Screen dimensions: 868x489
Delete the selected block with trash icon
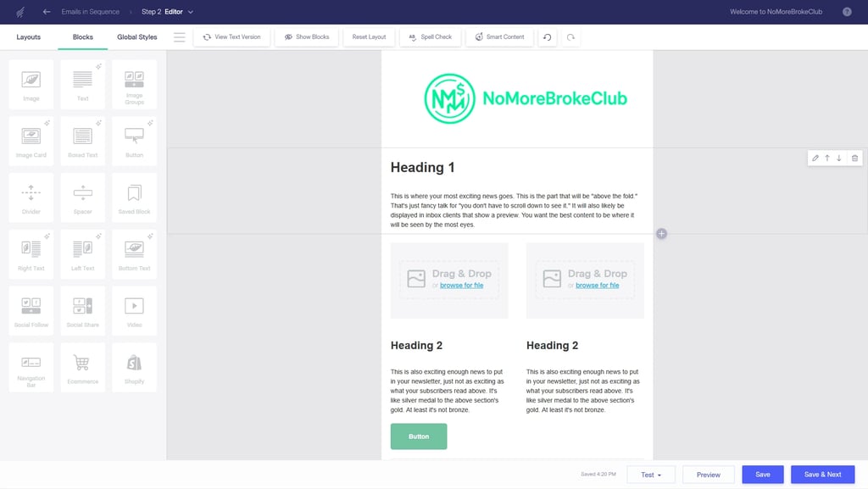pyautogui.click(x=854, y=158)
